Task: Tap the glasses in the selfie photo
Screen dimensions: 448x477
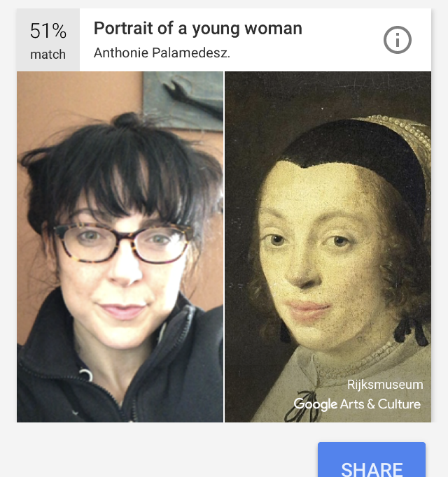Action: (123, 243)
